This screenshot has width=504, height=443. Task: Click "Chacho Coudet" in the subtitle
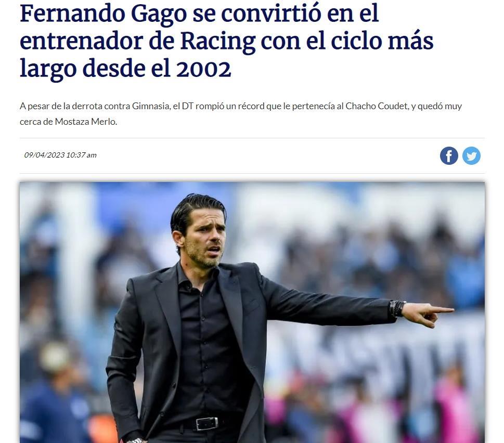click(x=377, y=106)
